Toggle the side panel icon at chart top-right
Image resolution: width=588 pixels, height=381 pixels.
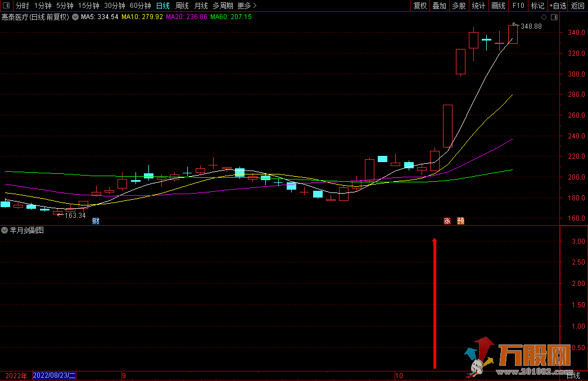click(x=554, y=17)
